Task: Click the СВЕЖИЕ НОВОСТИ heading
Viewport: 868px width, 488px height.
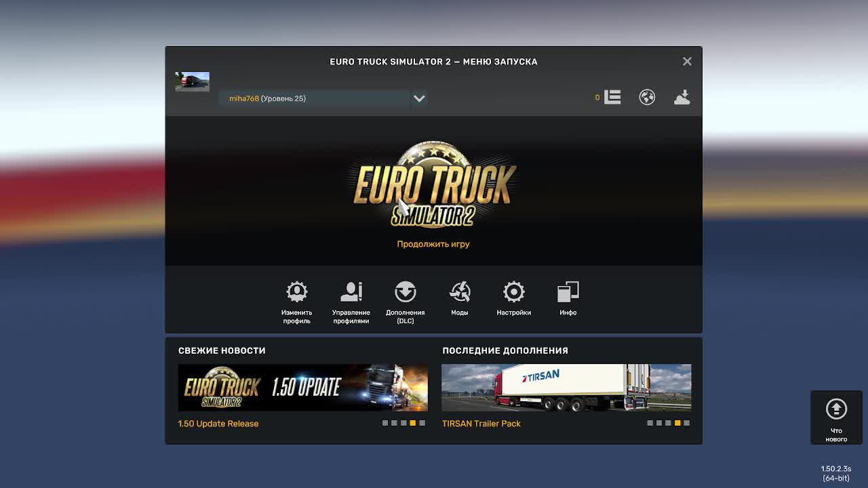Action: [x=222, y=350]
